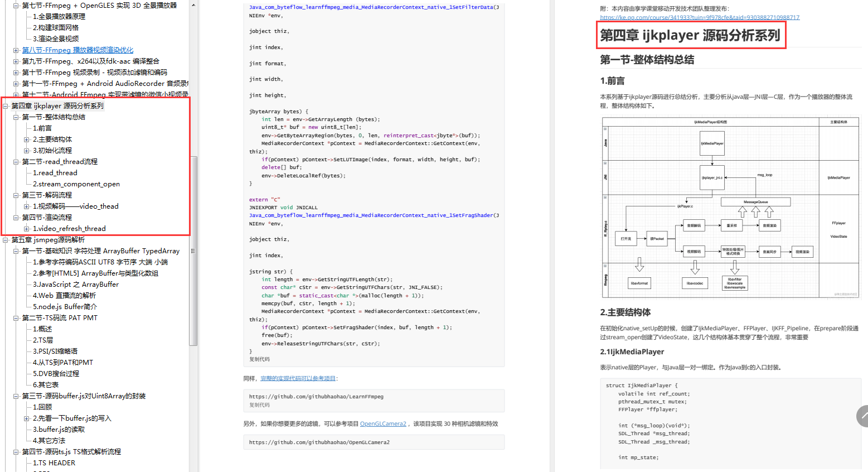Select the 1.TS HEADER outline entry
Screen dimensions: 868x472
tap(54, 463)
